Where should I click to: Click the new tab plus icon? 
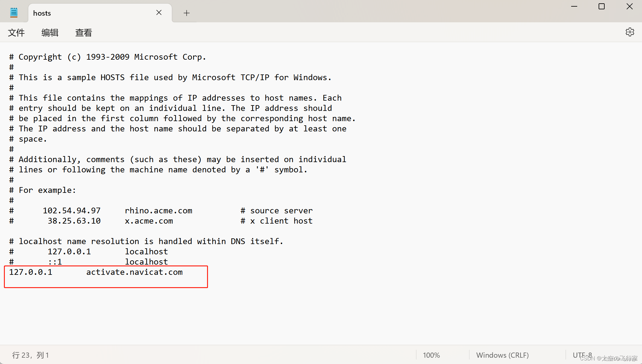pyautogui.click(x=187, y=13)
